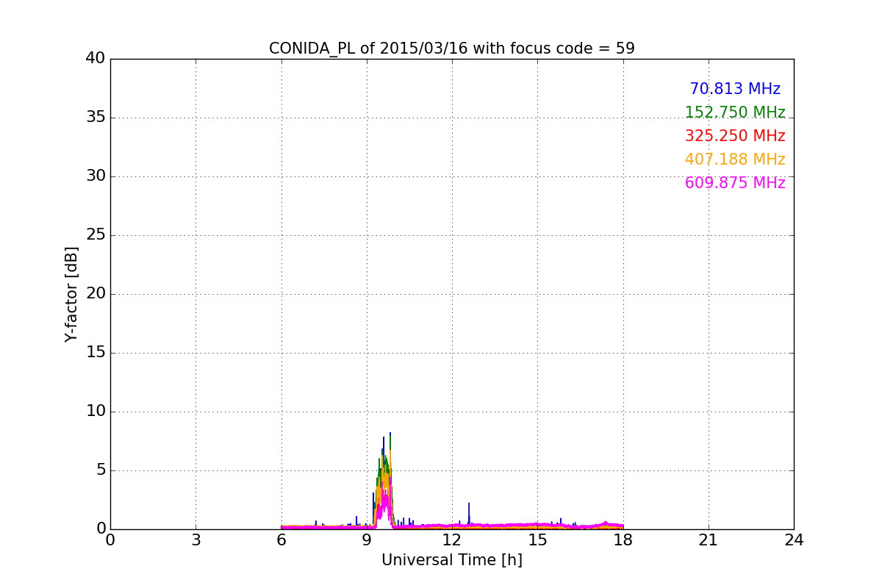The image size is (882, 588).
Task: Click the Universal Time [h] axis label
Action: [452, 560]
